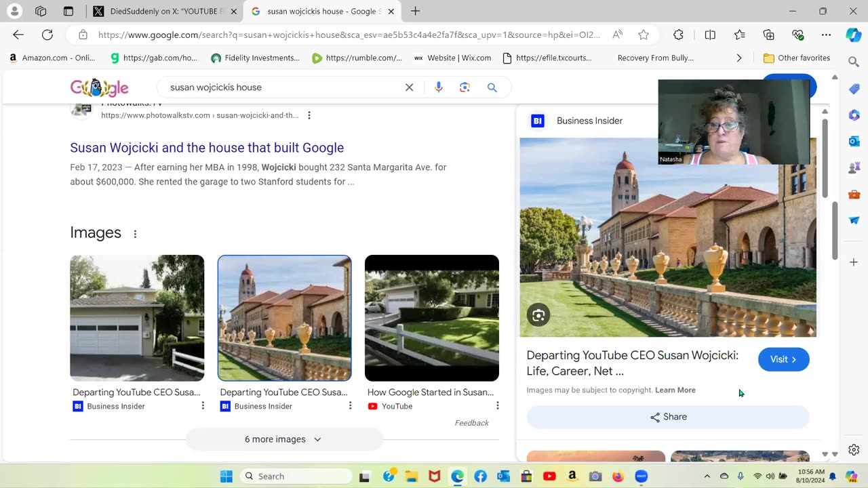Open a new browser tab
The image size is (868, 488).
coord(415,11)
